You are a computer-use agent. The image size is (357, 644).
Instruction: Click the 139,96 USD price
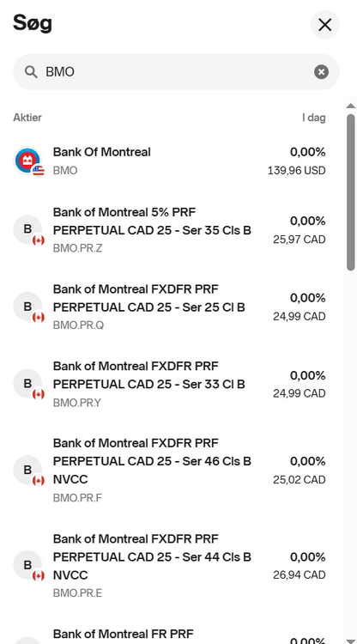click(x=297, y=171)
